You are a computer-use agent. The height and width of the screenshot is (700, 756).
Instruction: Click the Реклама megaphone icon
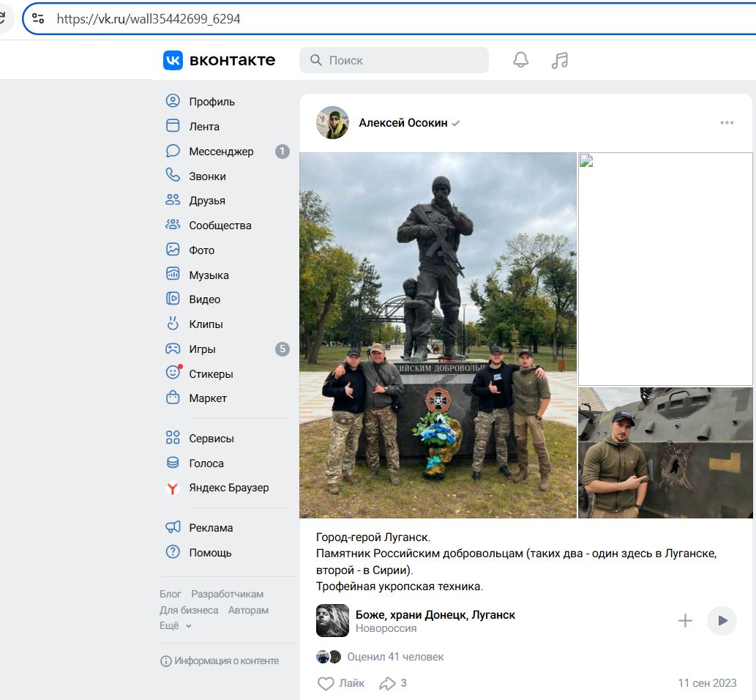click(x=173, y=527)
